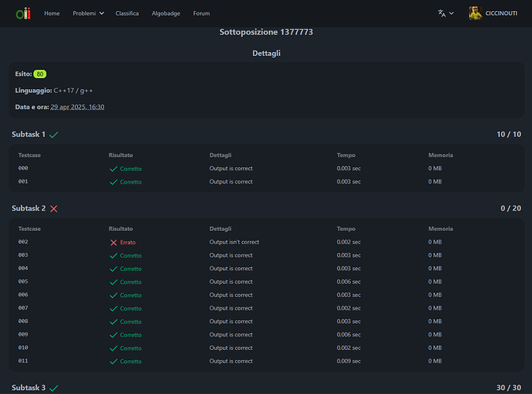532x394 pixels.
Task: Click the red X icon for testcase 002
Action: pyautogui.click(x=113, y=242)
